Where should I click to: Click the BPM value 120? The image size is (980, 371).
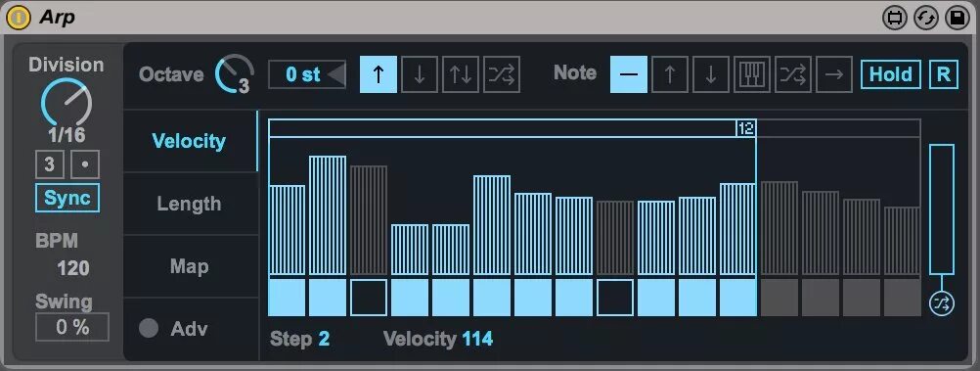coord(73,268)
